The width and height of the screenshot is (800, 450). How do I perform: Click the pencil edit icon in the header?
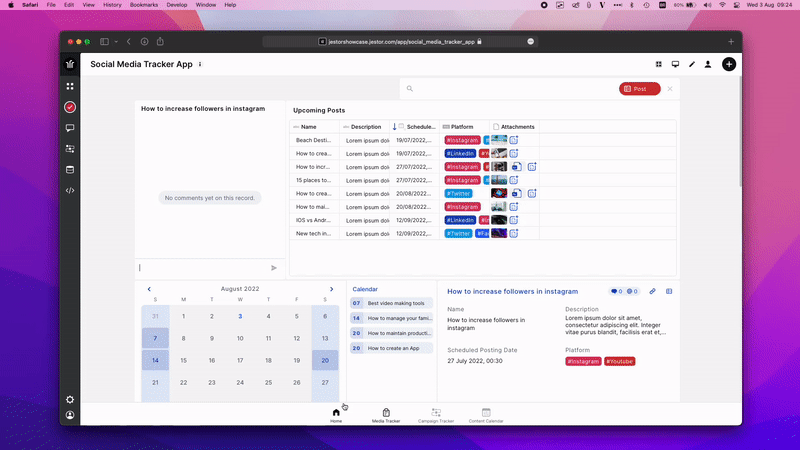pyautogui.click(x=692, y=64)
